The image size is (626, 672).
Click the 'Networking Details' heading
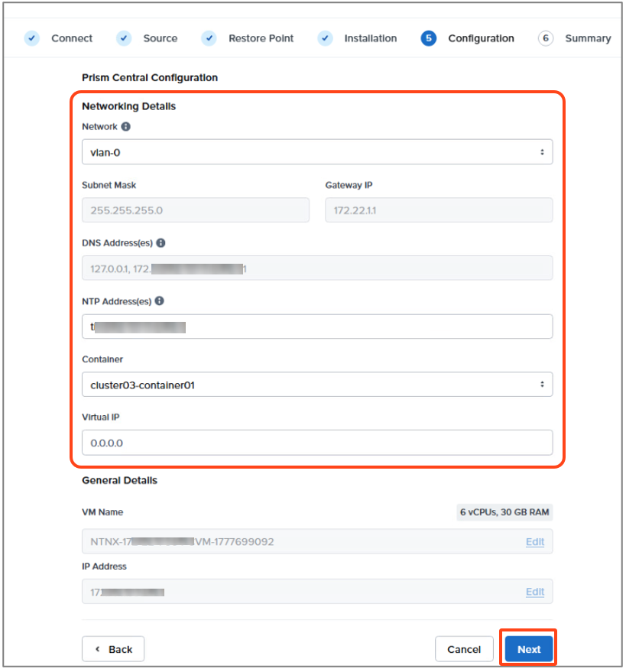point(129,106)
